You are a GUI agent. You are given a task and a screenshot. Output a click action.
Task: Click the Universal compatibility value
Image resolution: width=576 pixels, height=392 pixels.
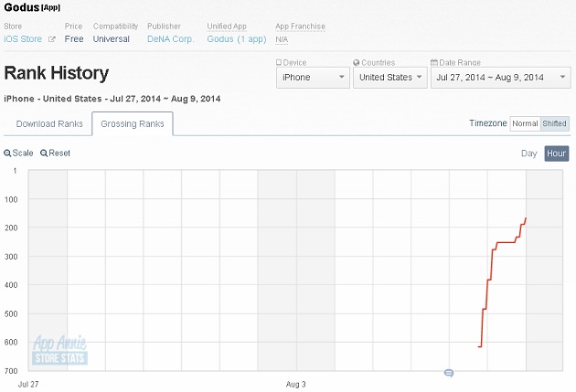[x=111, y=39]
